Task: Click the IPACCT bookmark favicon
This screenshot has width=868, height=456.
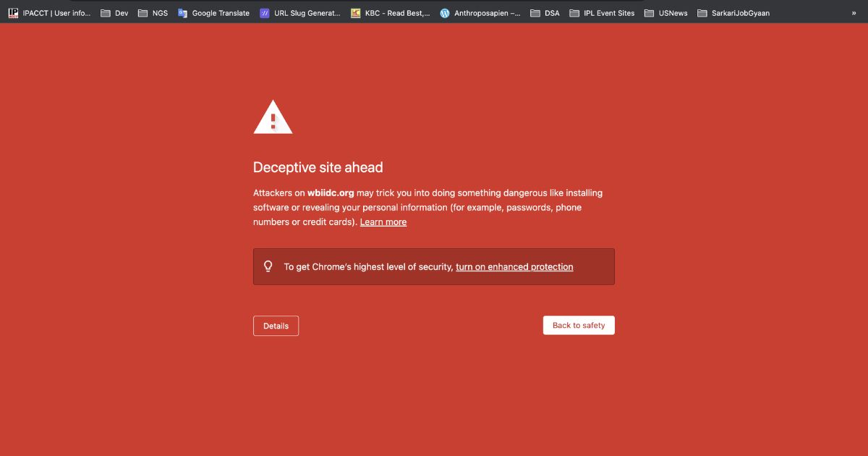Action: click(13, 12)
